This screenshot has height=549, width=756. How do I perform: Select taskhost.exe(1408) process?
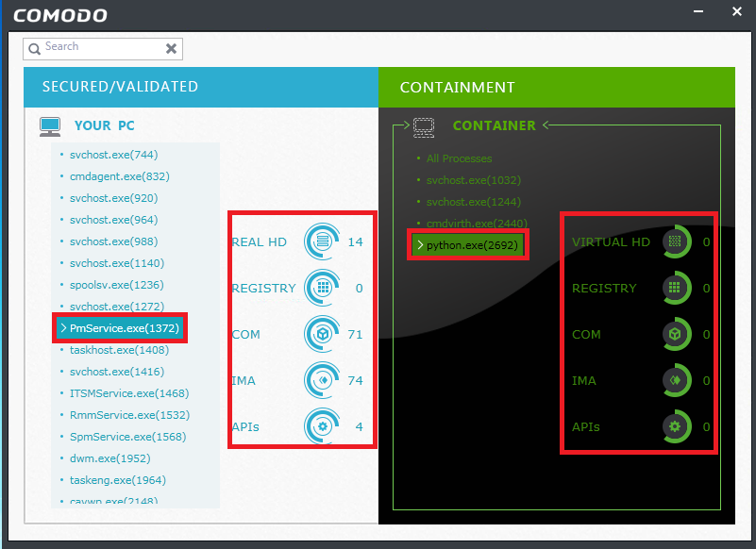pos(120,350)
